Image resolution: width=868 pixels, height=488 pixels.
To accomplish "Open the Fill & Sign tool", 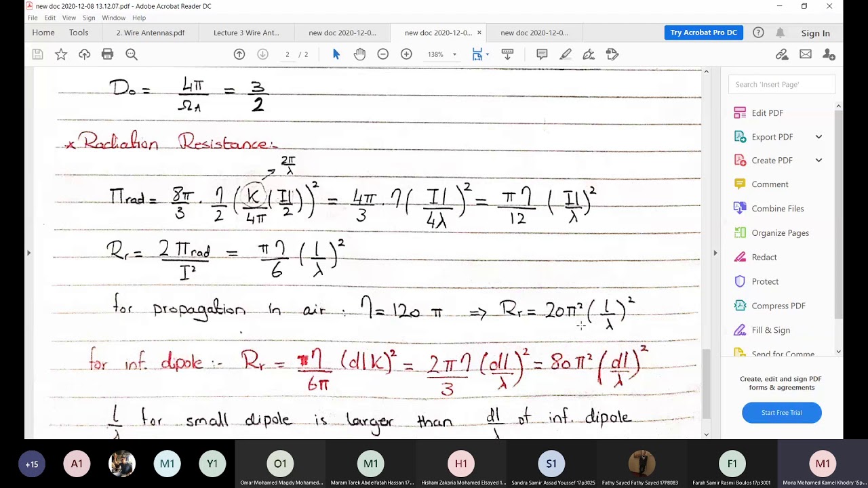I will [770, 330].
